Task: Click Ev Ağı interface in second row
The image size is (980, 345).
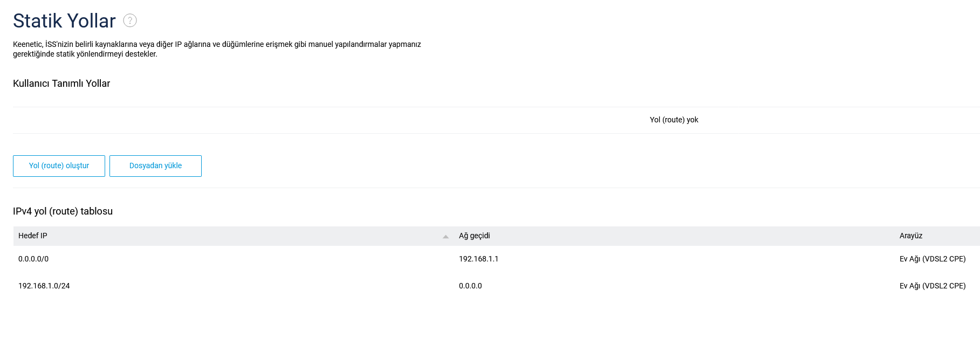Action: 933,286
